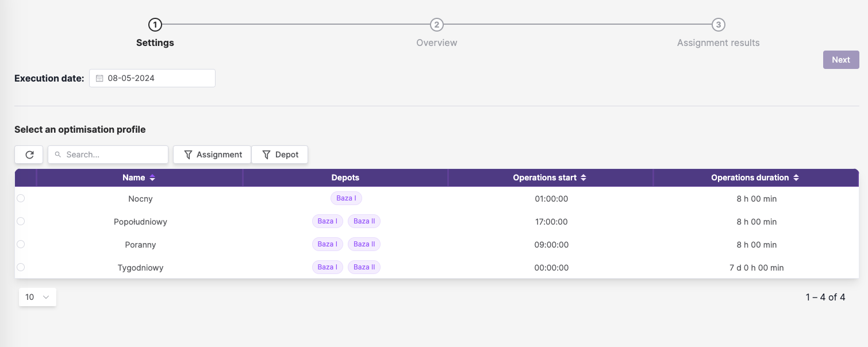Image resolution: width=868 pixels, height=347 pixels.
Task: Click the name Tygodniowy in the table
Action: coord(140,268)
